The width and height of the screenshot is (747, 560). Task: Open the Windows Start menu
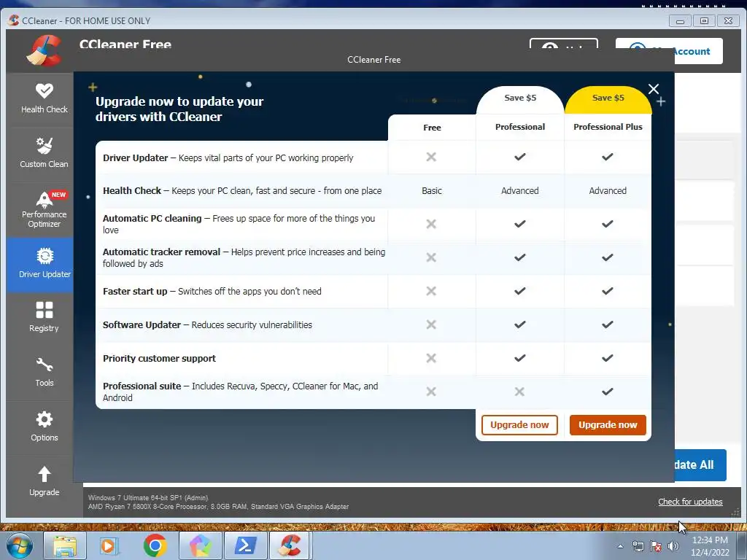20,545
